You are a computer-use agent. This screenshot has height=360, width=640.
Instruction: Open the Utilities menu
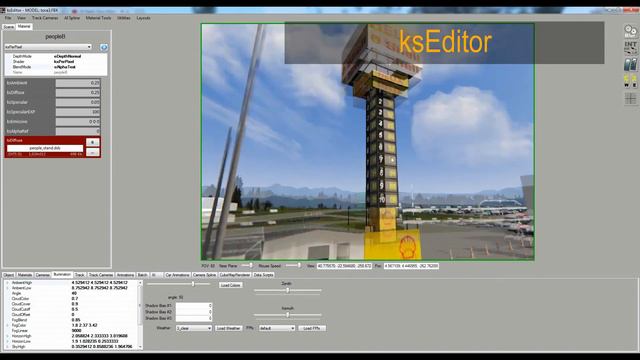click(x=124, y=18)
